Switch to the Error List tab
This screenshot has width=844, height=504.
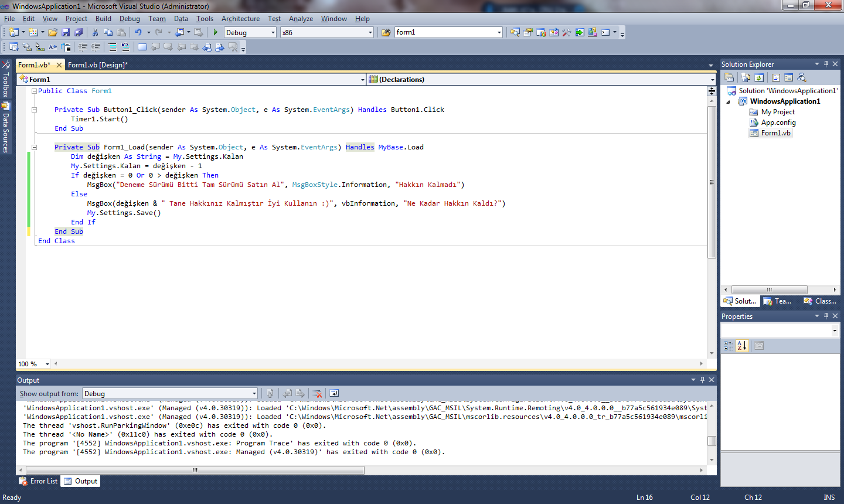pos(39,481)
